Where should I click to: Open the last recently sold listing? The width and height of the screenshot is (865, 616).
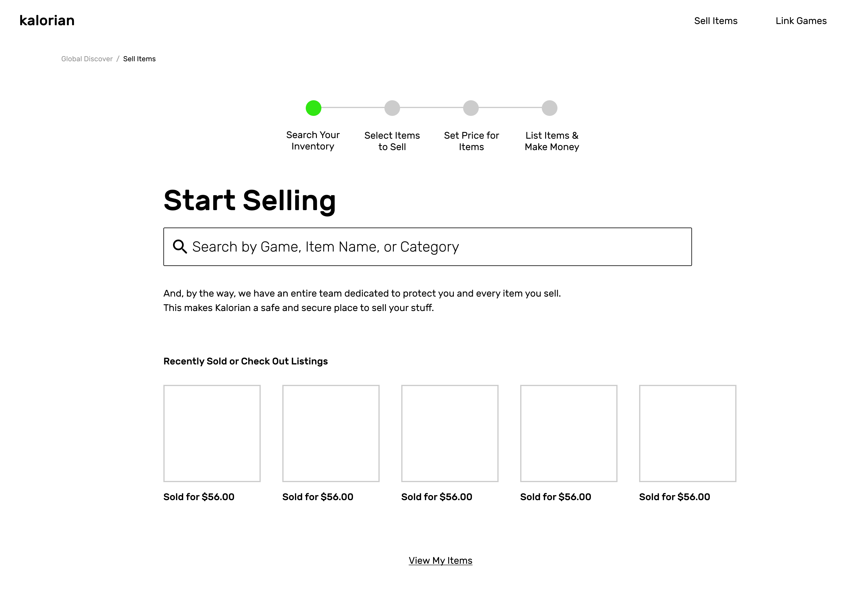(x=687, y=432)
